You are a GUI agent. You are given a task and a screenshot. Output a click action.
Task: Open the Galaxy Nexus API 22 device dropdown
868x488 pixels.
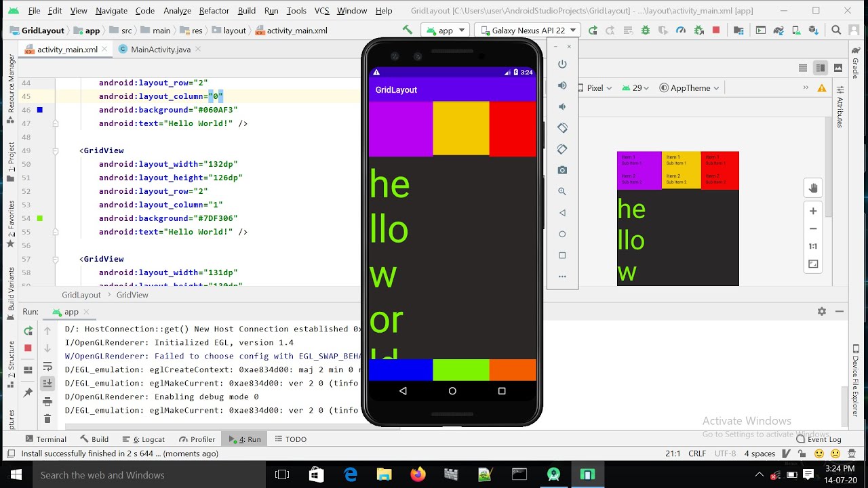(x=527, y=30)
